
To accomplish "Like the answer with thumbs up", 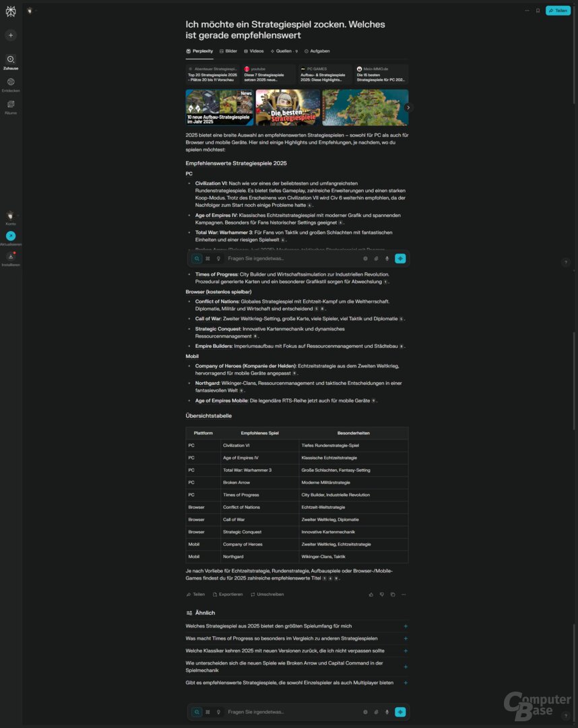I will tap(371, 595).
